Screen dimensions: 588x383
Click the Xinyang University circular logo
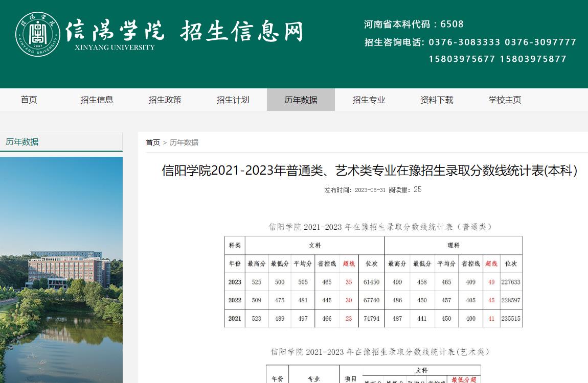tap(37, 34)
